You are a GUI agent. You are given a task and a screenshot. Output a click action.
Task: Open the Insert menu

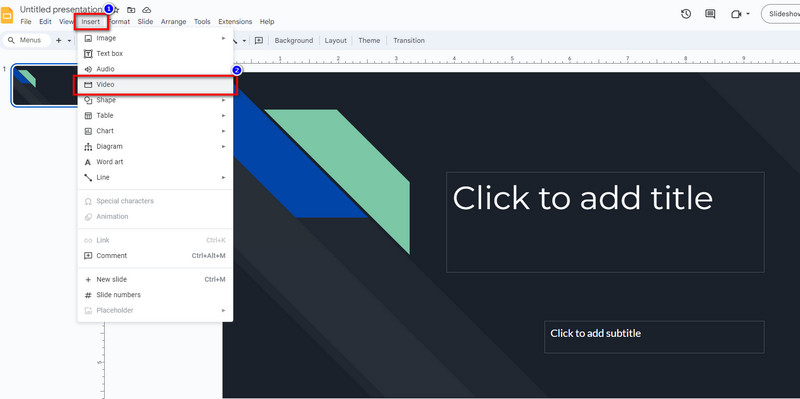pyautogui.click(x=91, y=21)
